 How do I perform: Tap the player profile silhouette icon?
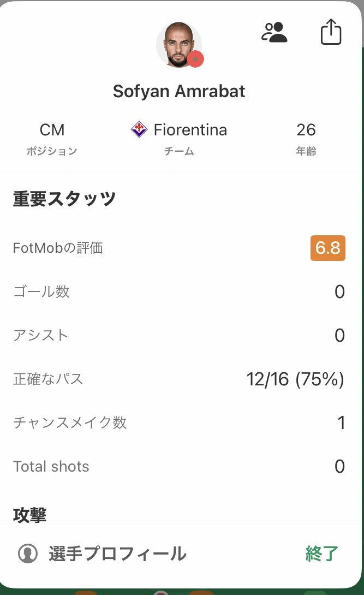tap(28, 554)
